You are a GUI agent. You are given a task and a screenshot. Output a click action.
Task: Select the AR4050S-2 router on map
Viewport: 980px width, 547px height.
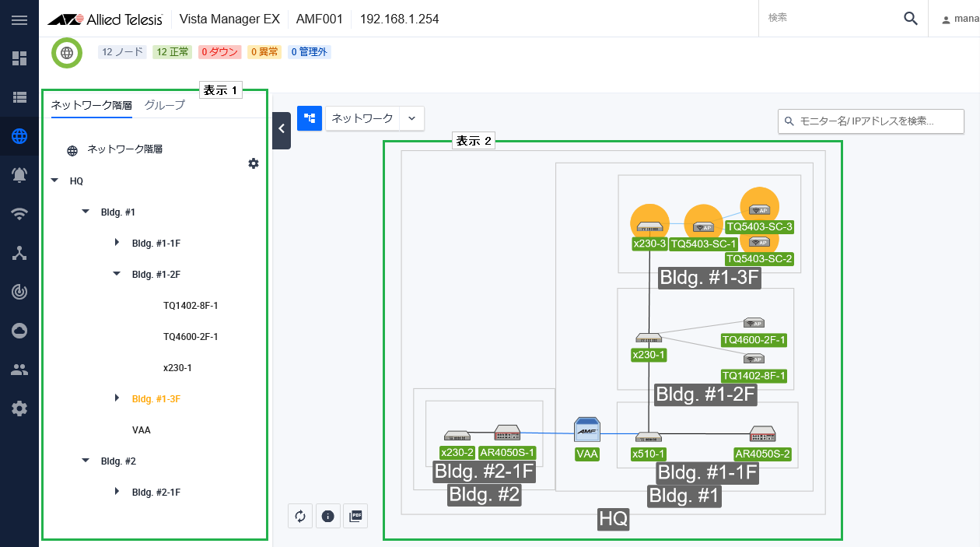pos(762,433)
